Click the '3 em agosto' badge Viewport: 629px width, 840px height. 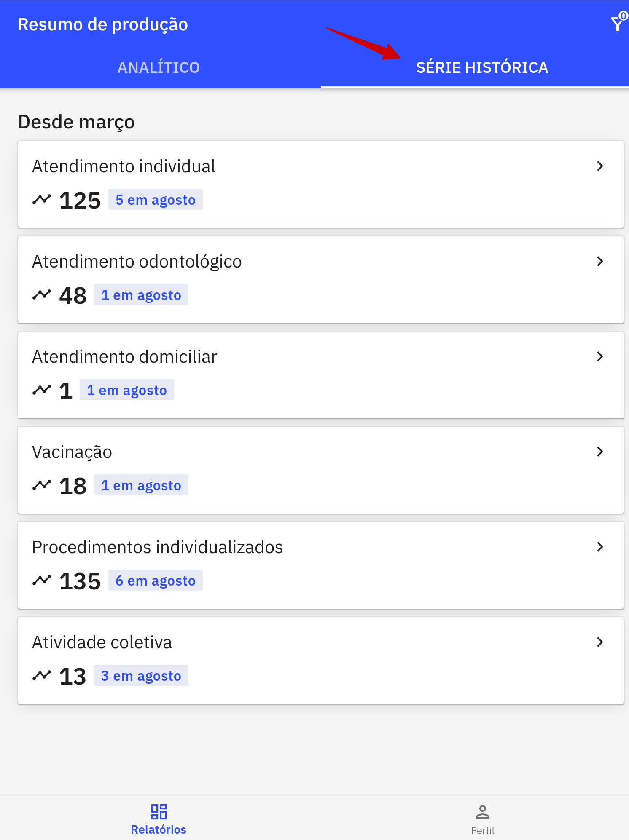pos(141,676)
